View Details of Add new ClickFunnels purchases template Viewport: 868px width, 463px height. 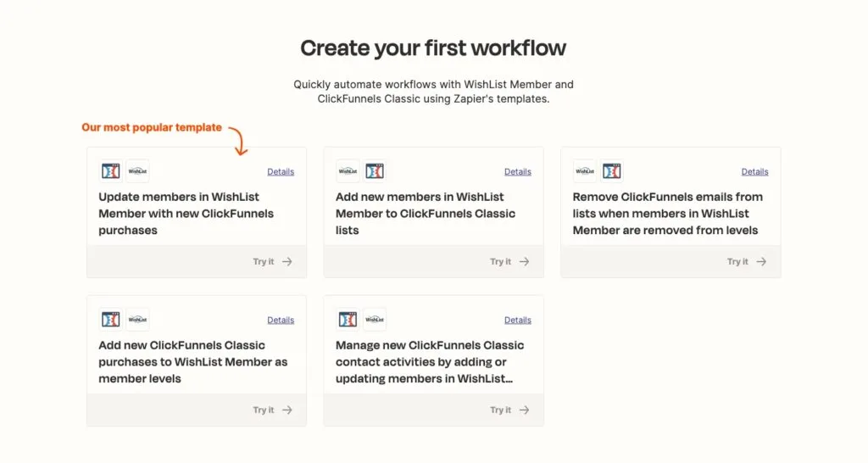pyautogui.click(x=281, y=321)
